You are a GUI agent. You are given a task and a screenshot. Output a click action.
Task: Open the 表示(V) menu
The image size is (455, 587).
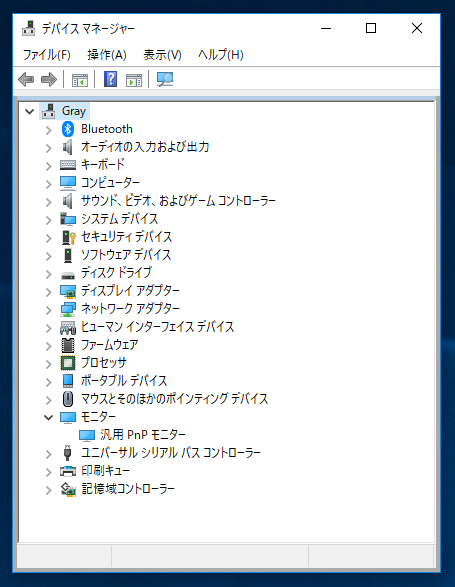point(163,55)
